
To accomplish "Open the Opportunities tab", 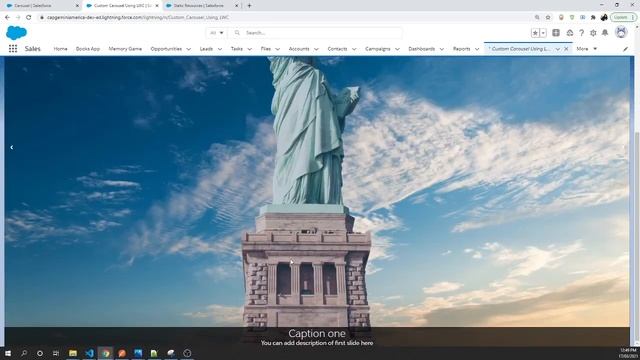I will coord(166,49).
